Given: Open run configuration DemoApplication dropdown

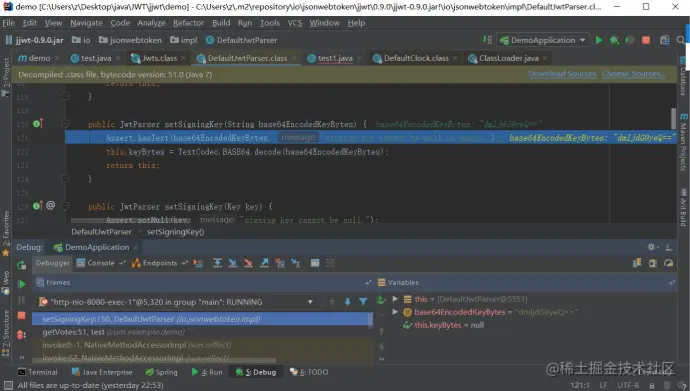Looking at the screenshot, I should [x=543, y=40].
